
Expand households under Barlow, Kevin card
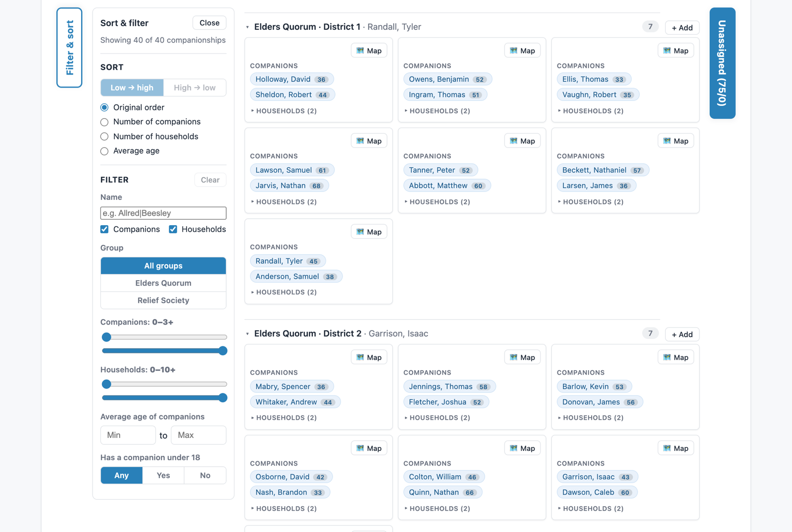point(591,418)
